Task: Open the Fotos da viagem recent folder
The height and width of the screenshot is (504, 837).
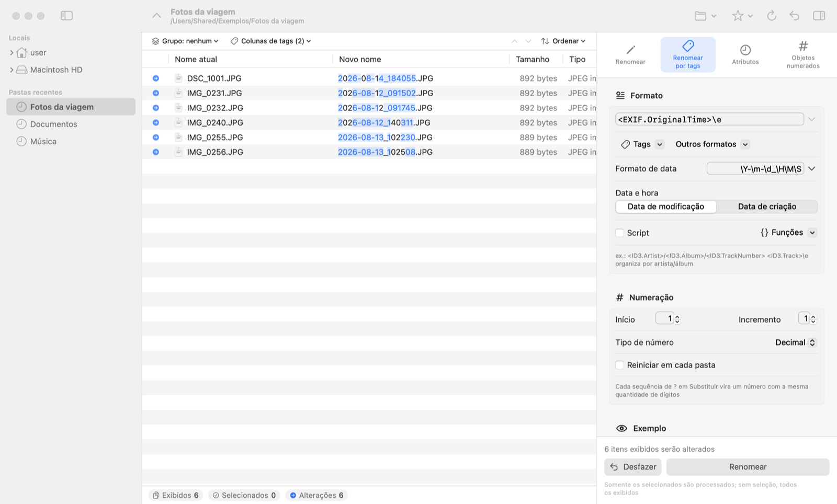Action: pos(71,107)
